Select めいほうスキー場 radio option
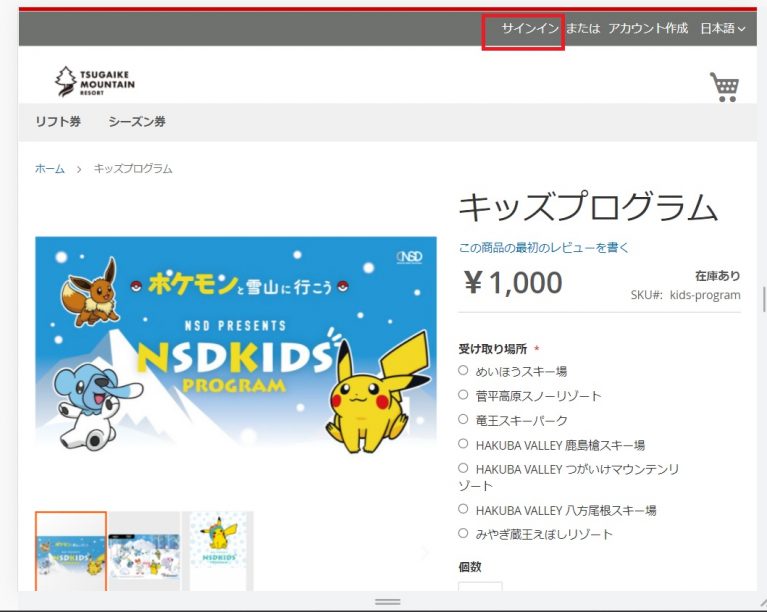This screenshot has width=767, height=612. 463,370
